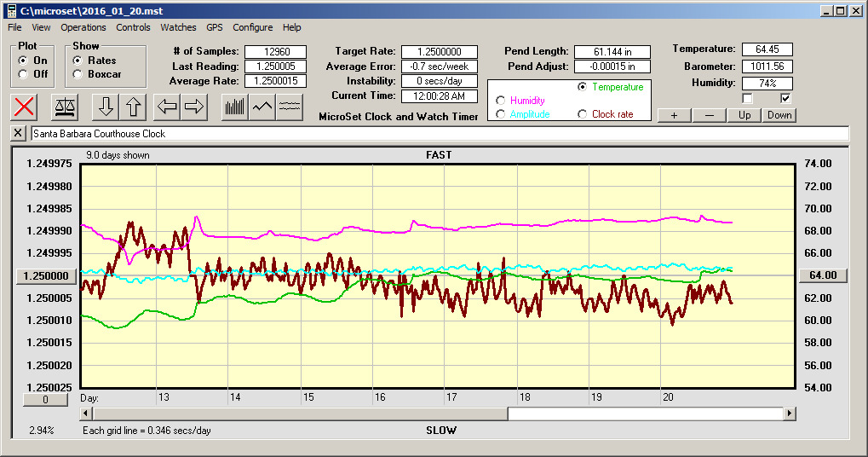Click the red X cancel icon

click(x=24, y=107)
